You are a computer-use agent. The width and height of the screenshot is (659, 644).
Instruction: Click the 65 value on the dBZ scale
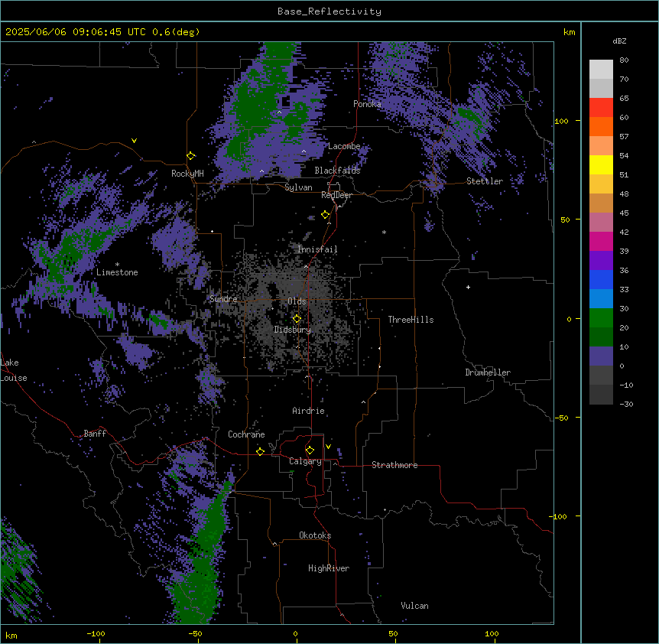[624, 99]
